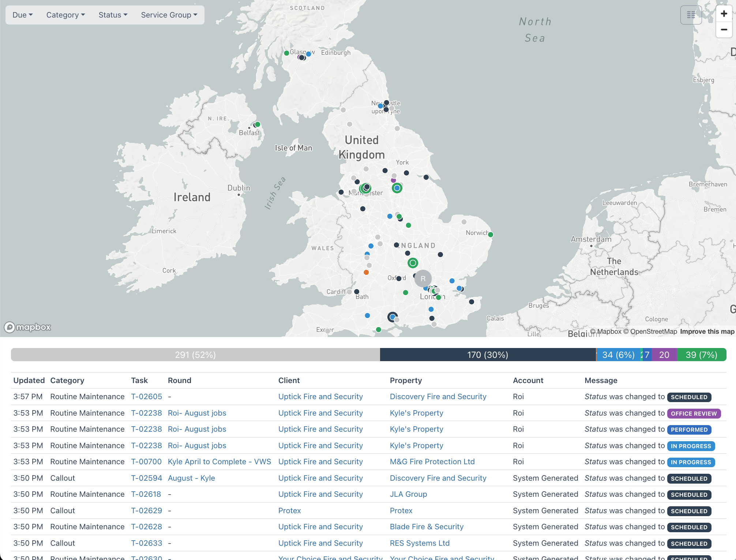Click the dark 170 (30%) status bar segment
This screenshot has height=560, width=736.
(488, 355)
